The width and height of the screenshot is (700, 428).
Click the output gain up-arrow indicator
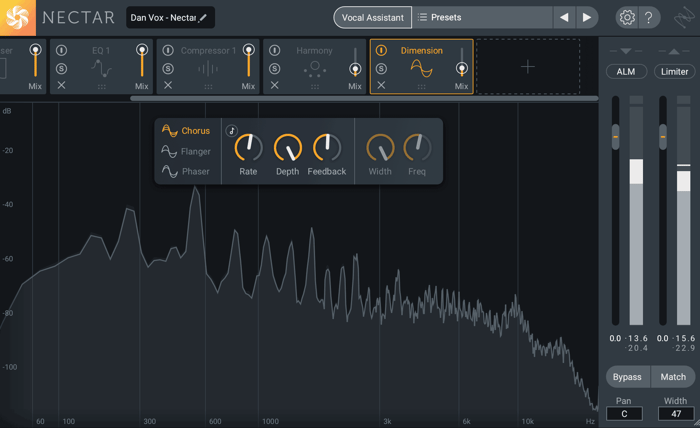674,51
